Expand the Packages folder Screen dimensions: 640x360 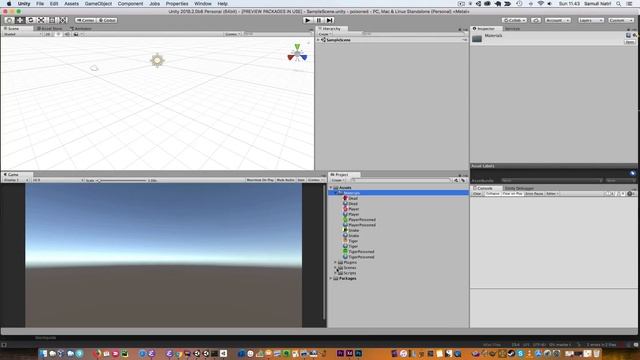pyautogui.click(x=331, y=278)
